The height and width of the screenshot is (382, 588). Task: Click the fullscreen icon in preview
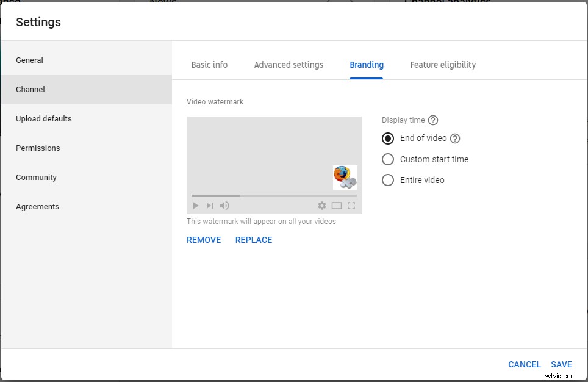click(351, 206)
